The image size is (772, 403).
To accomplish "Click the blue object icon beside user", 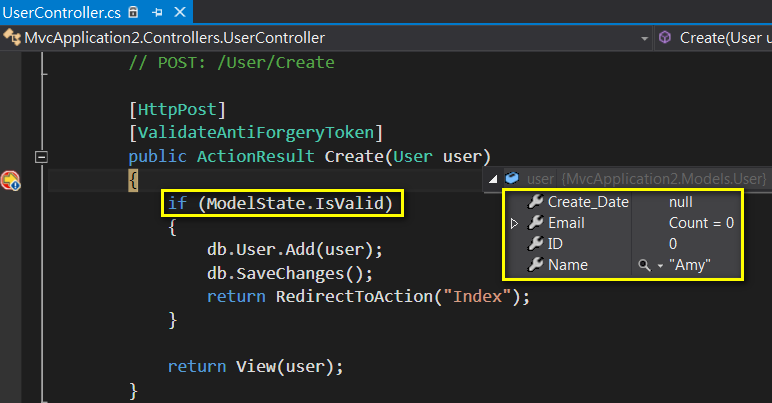I will tap(512, 179).
